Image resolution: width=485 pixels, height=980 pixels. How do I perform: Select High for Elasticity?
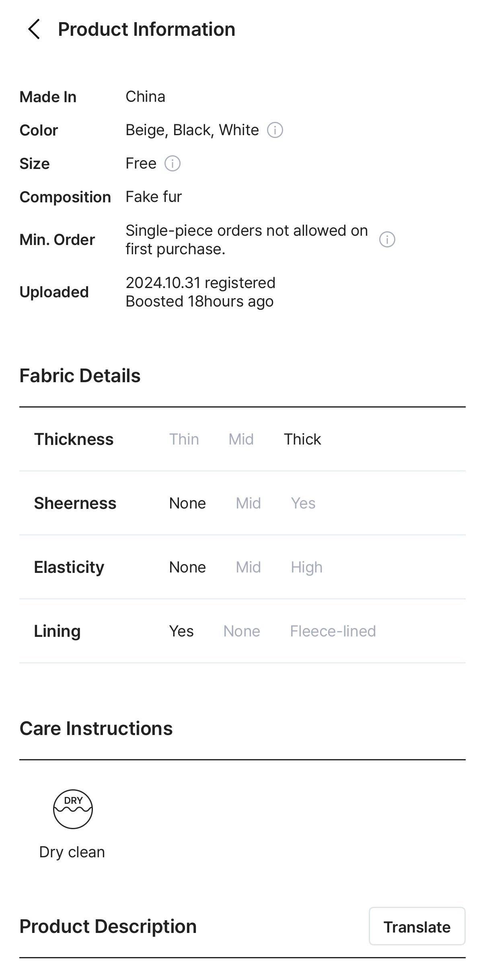[306, 567]
